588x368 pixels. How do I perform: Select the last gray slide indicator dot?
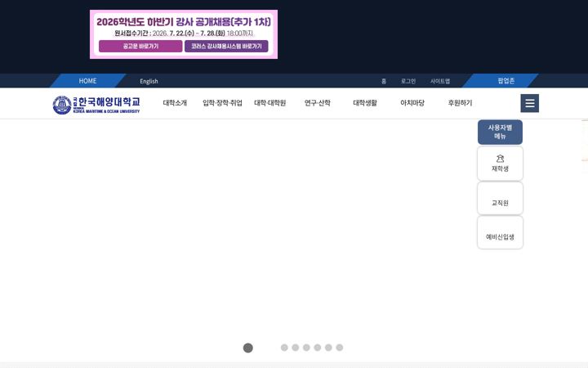(340, 348)
